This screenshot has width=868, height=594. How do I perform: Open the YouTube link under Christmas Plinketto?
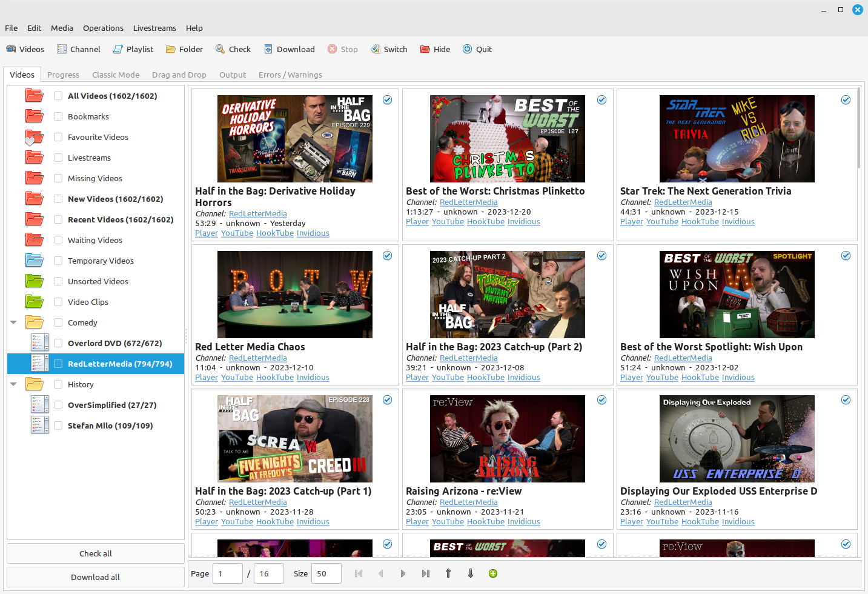coord(448,221)
